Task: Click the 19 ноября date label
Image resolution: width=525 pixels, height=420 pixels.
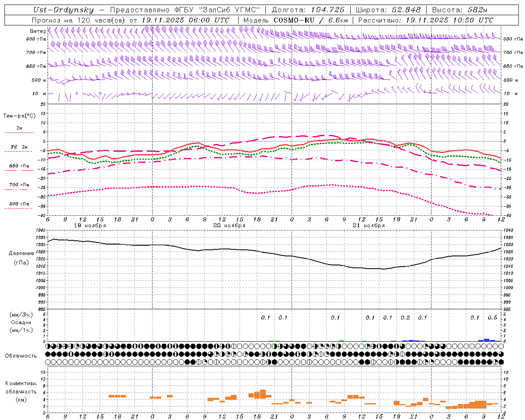Action: 90,226
